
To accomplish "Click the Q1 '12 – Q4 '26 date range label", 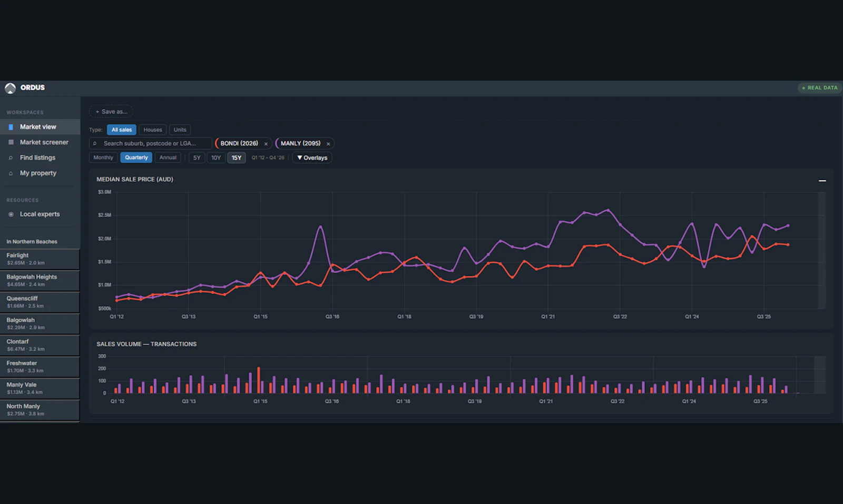I will coord(268,158).
